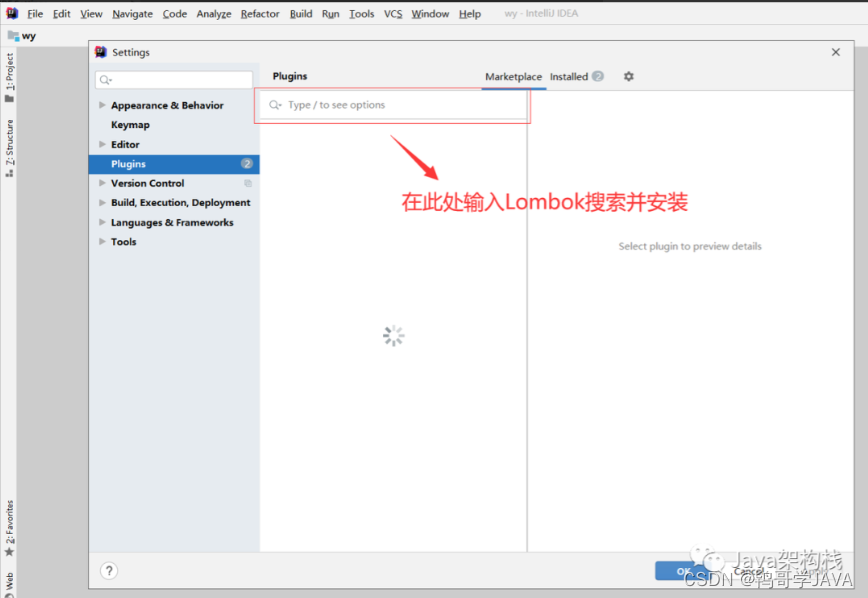Viewport: 868px width, 598px height.
Task: Open the Build menu
Action: (301, 14)
